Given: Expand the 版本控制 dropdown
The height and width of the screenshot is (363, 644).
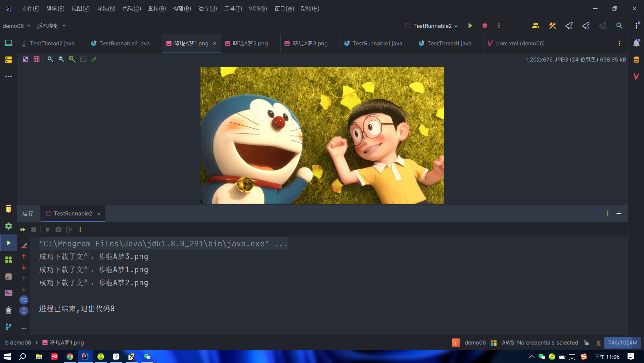Looking at the screenshot, I should pos(51,26).
